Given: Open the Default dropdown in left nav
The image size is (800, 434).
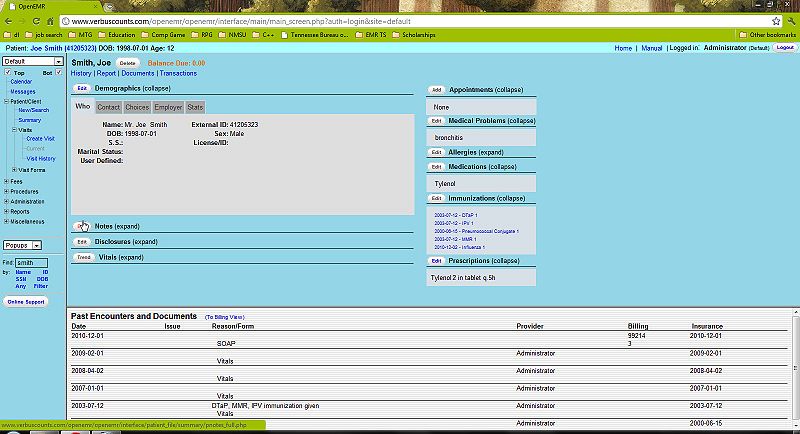Looking at the screenshot, I should tap(33, 61).
